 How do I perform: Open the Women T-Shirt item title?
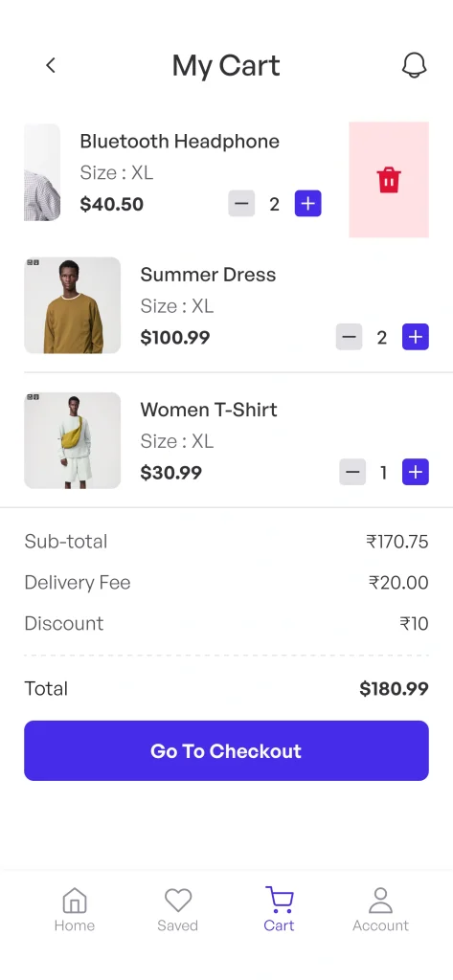pyautogui.click(x=209, y=410)
